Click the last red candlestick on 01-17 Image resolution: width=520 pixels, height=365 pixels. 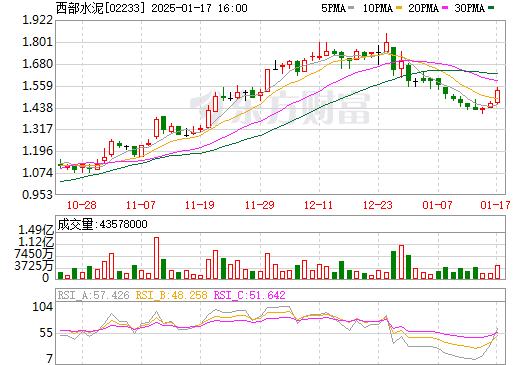tap(498, 96)
